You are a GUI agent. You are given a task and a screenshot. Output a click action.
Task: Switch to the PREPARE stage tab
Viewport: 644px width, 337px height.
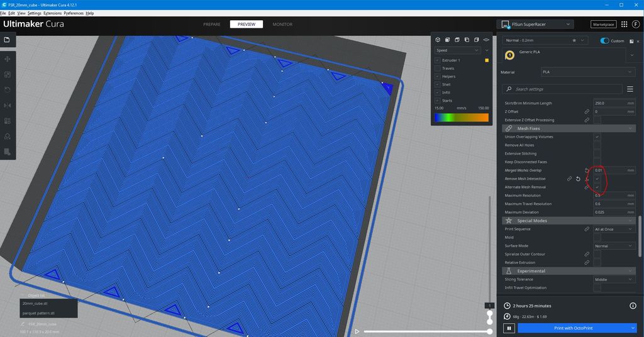(x=211, y=25)
